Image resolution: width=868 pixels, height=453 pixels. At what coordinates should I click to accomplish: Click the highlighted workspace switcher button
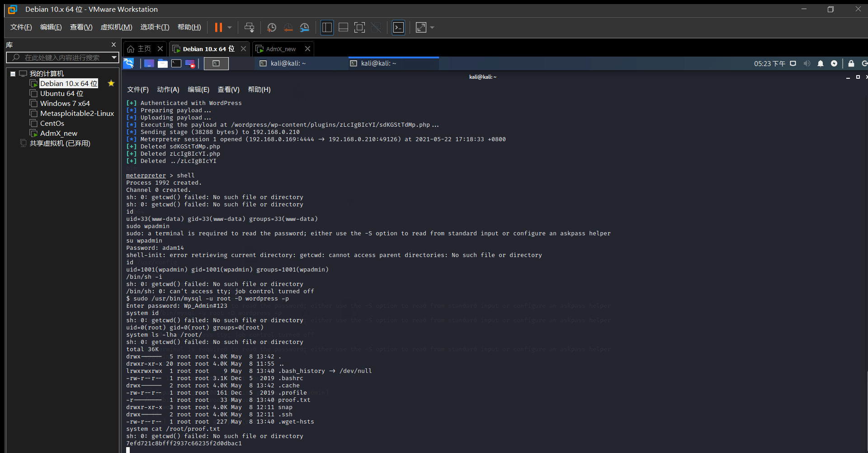216,63
